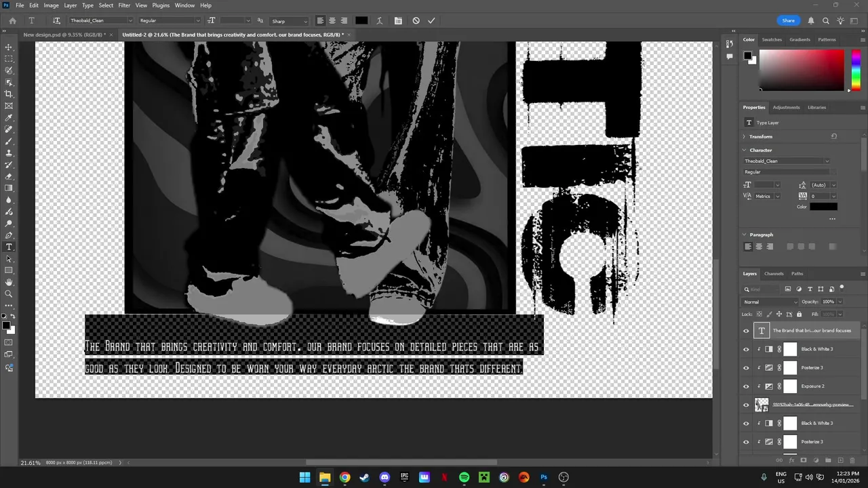Open the Filter menu
868x488 pixels.
pyautogui.click(x=124, y=5)
